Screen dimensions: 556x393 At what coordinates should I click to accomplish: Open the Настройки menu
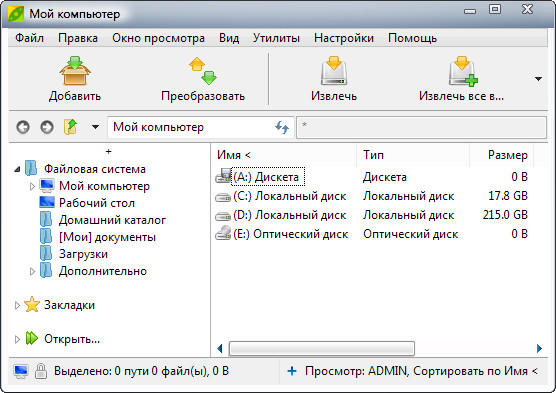pos(344,38)
